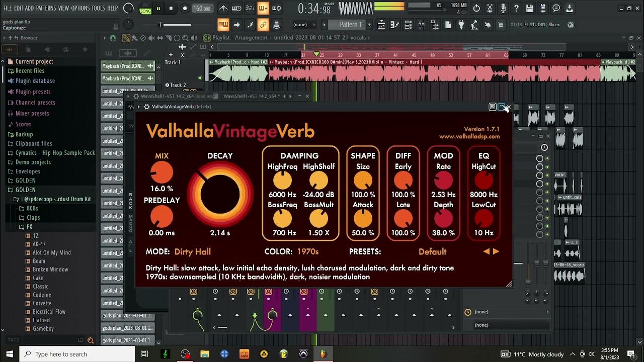Image resolution: width=644 pixels, height=362 pixels.
Task: Open the Piano roll icon
Action: click(395, 25)
